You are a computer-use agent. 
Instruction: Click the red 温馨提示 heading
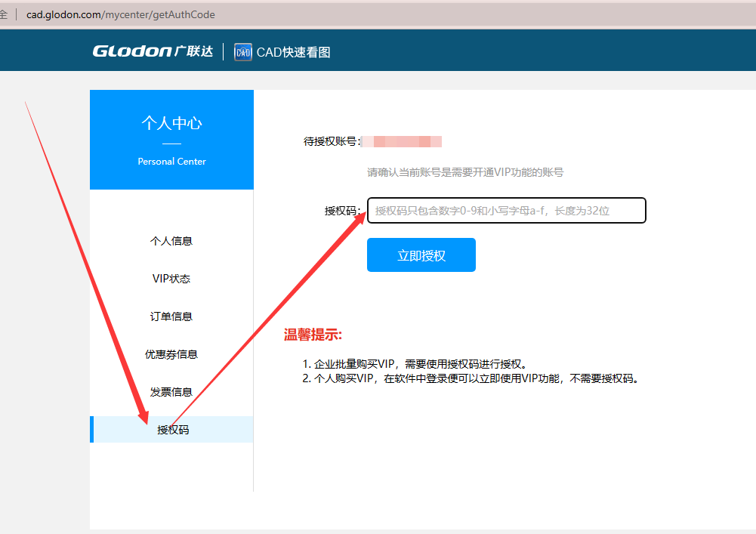(x=313, y=335)
